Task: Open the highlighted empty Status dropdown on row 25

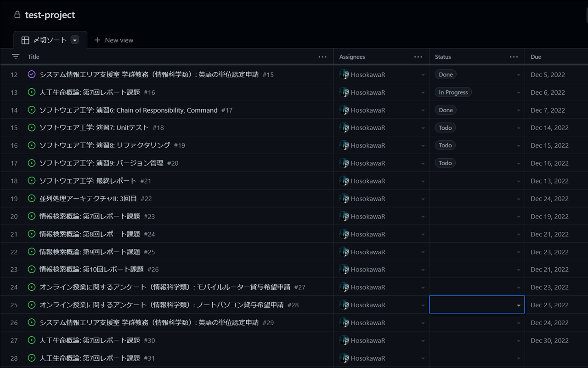Action: [x=476, y=304]
